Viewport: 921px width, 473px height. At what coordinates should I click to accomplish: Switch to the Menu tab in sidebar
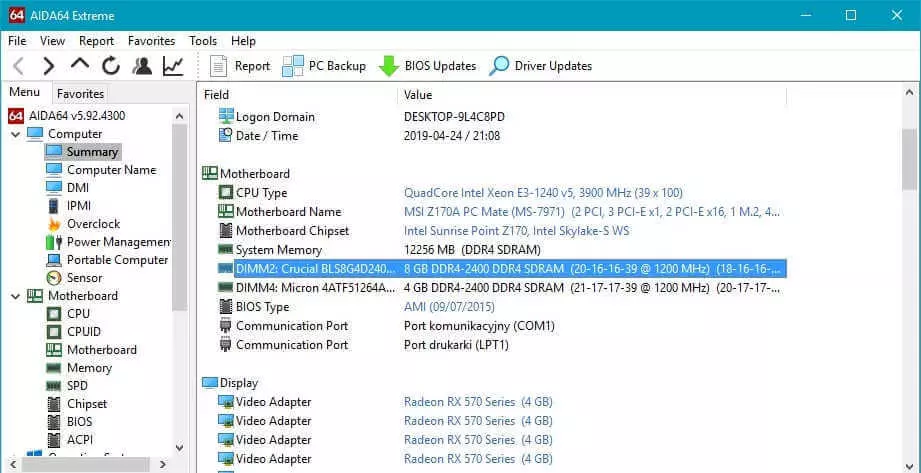(25, 92)
